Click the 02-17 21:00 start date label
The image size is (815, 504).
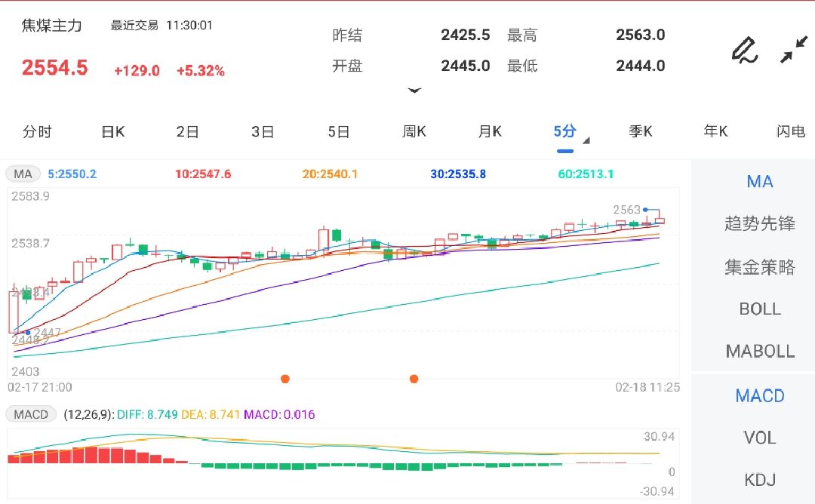[x=39, y=387]
